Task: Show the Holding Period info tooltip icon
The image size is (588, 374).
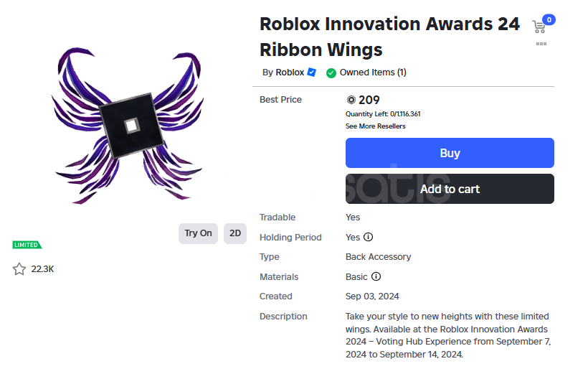Action: click(x=369, y=238)
